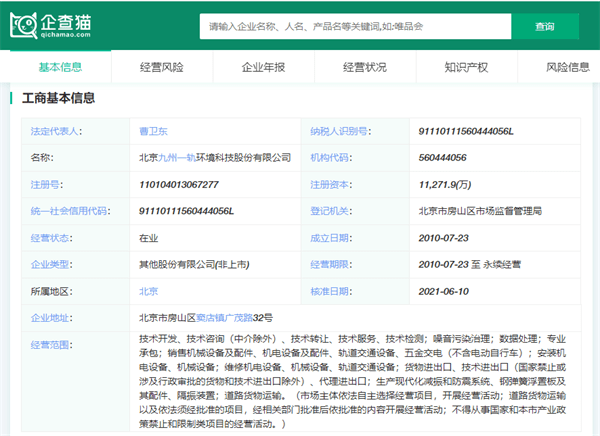Focus the company name search box
This screenshot has height=436, width=600.
coord(362,27)
